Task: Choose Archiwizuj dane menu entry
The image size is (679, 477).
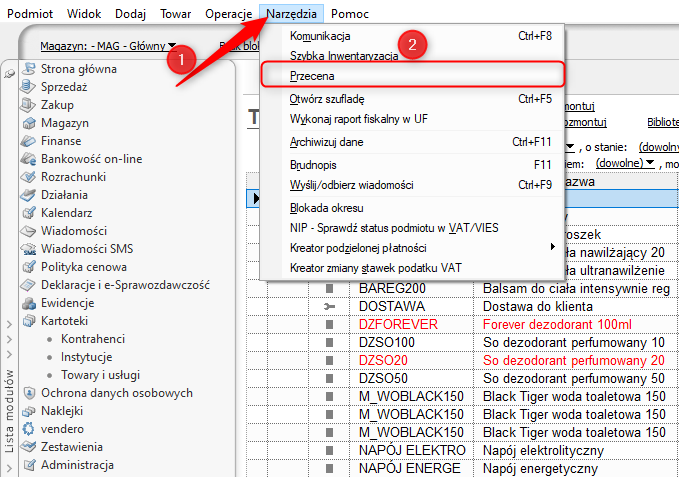Action: (x=327, y=142)
